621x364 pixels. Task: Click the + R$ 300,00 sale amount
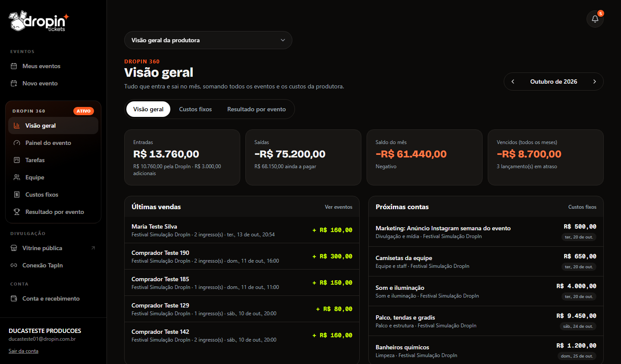tap(332, 256)
